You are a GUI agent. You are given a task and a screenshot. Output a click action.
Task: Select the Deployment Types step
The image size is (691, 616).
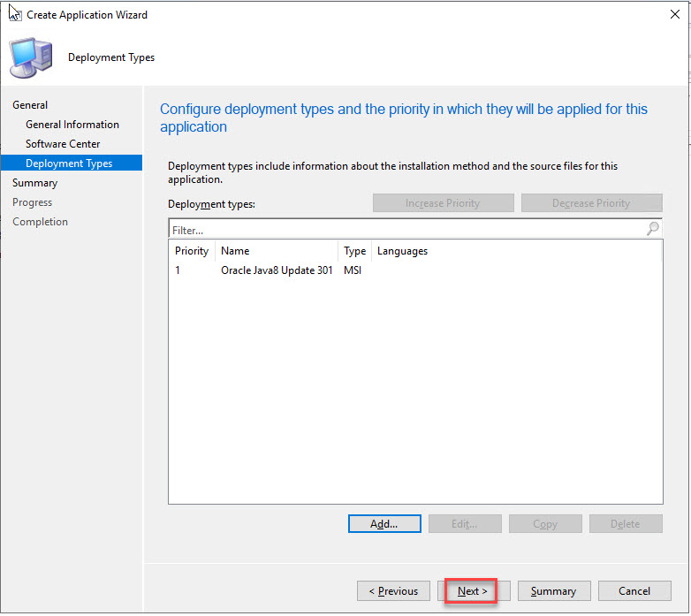(x=69, y=164)
